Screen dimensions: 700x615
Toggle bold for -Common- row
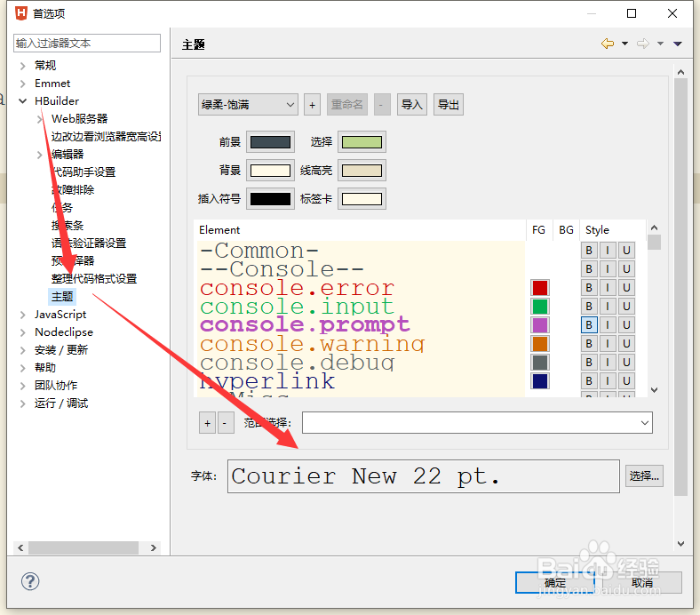pyautogui.click(x=589, y=251)
